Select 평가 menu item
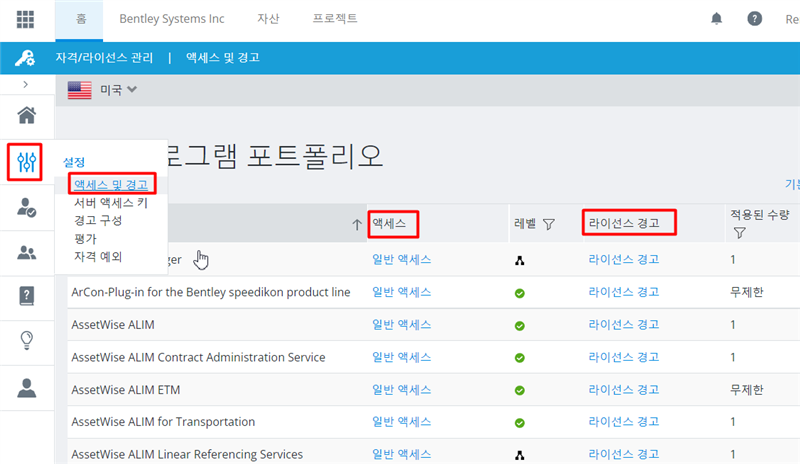 [85, 238]
